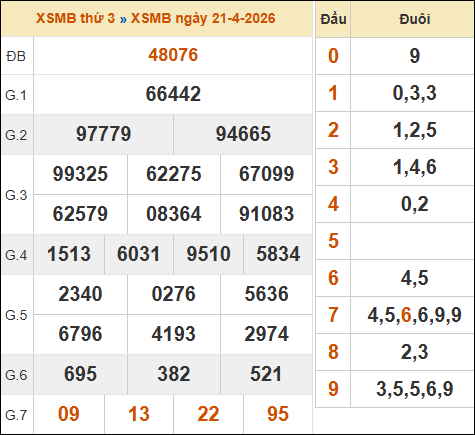Select G.7 number 95
This screenshot has width=475, height=435.
[278, 414]
